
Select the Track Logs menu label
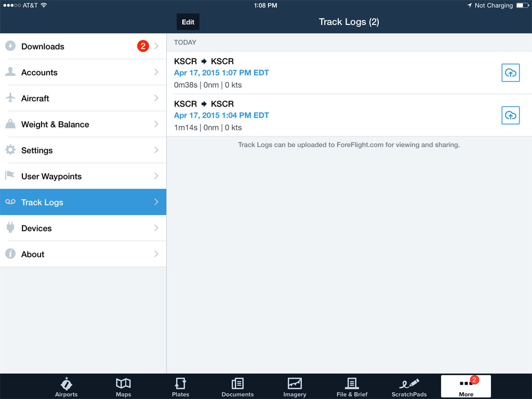[x=42, y=203]
